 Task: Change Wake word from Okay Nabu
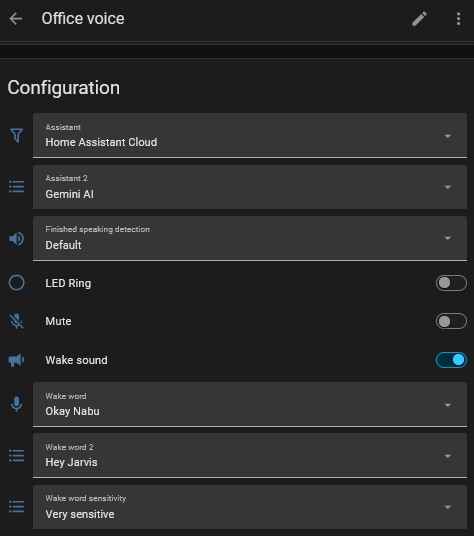click(250, 404)
